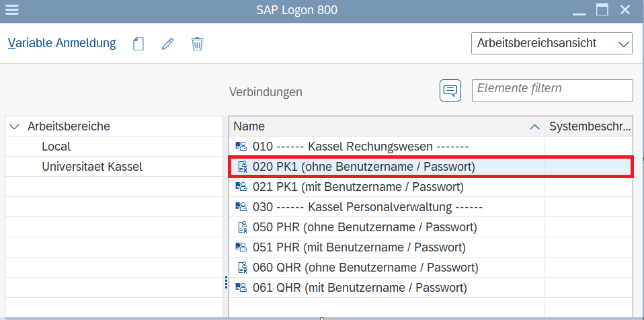644x320 pixels.
Task: Click the icon of entry 050 PHR
Action: pyautogui.click(x=243, y=227)
